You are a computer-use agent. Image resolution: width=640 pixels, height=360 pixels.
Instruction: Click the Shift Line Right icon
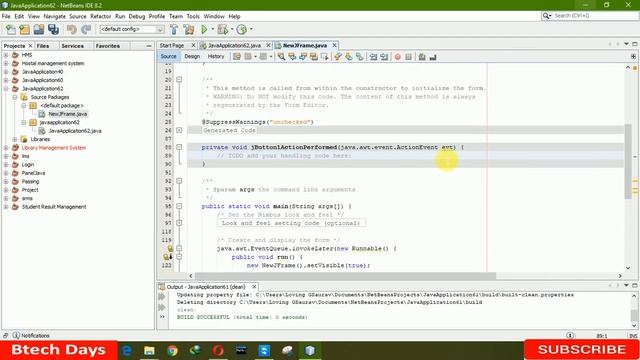384,57
